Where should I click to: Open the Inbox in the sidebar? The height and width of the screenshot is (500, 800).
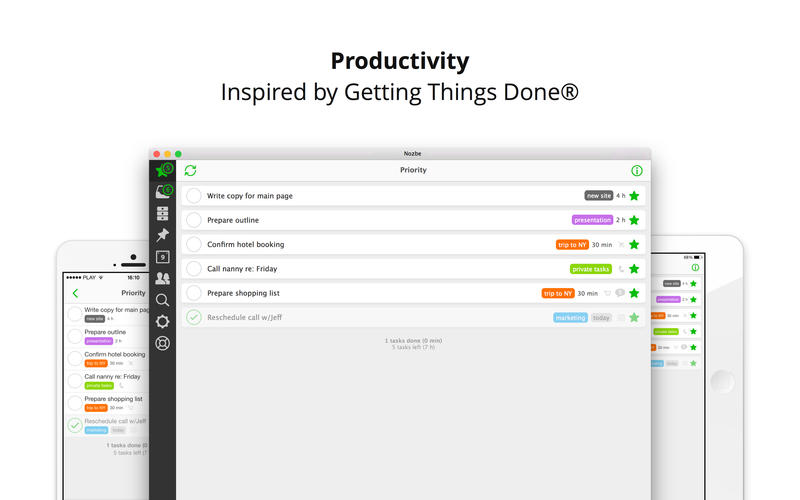[161, 191]
